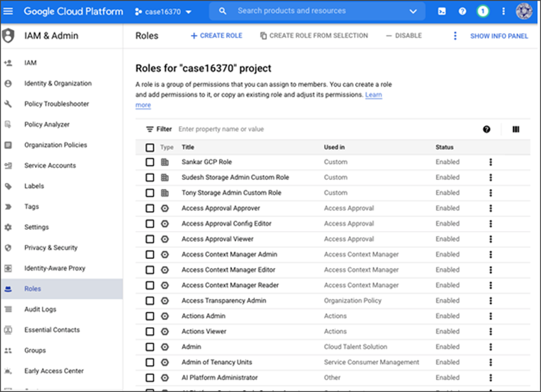Open Audit Logs from the sidebar
The height and width of the screenshot is (392, 541).
(x=39, y=309)
